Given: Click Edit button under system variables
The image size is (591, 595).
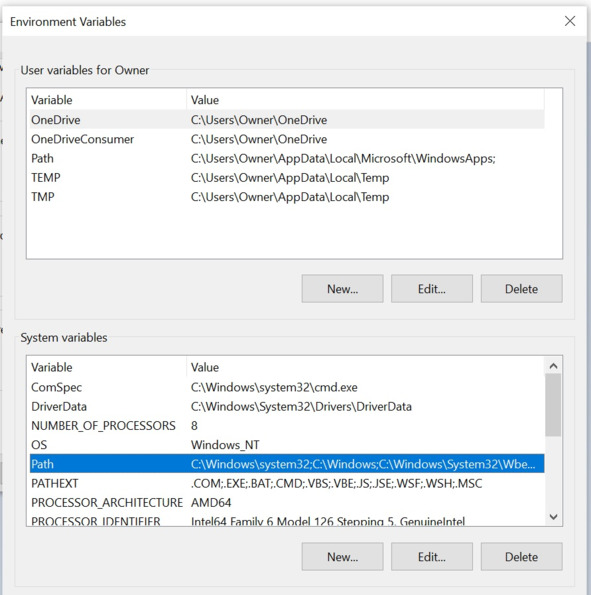Looking at the screenshot, I should pos(432,557).
